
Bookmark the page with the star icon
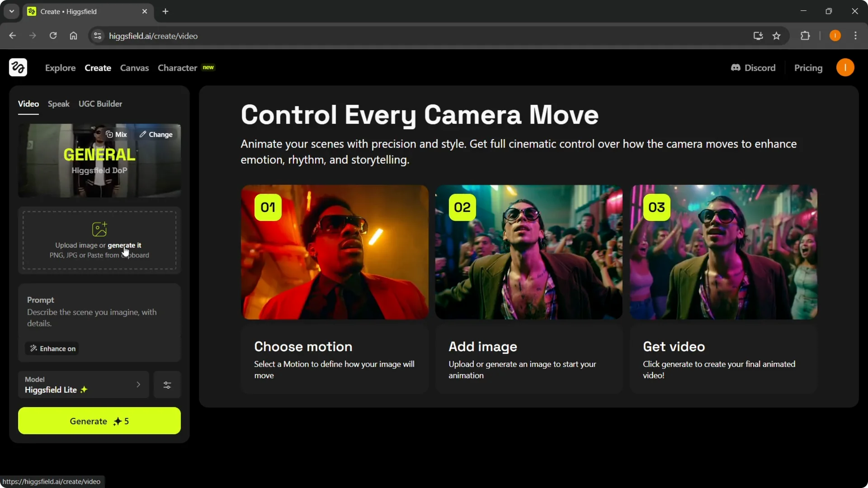click(x=777, y=36)
